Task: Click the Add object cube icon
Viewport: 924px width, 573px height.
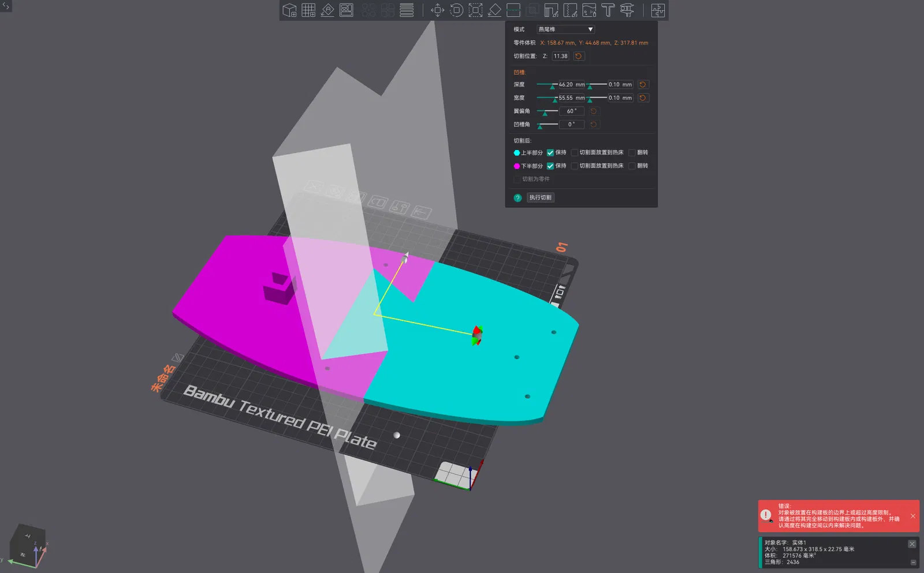Action: click(x=289, y=10)
